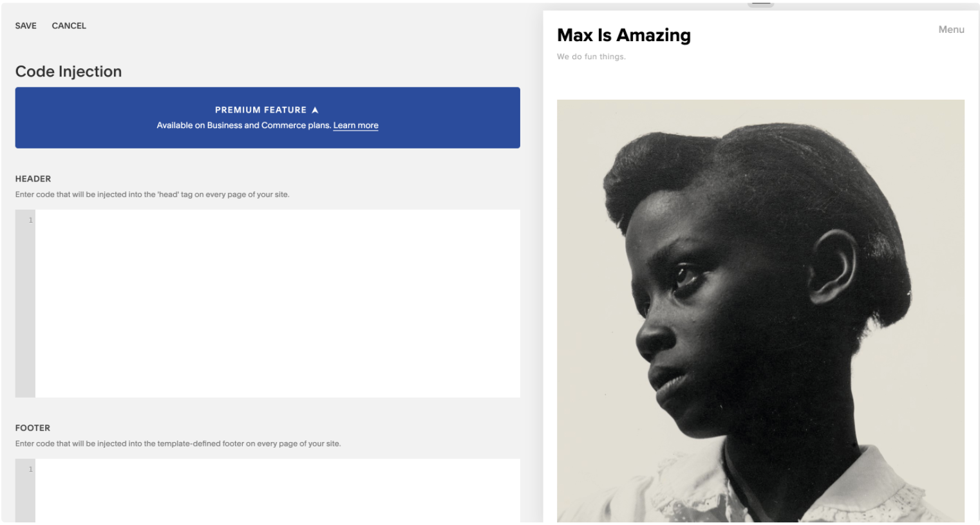Click inside the Header code editor
This screenshot has height=525, width=980.
point(277,303)
